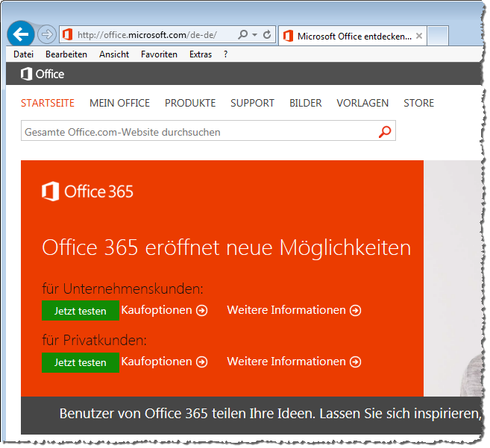Open the Ansicht menu
490x448 pixels.
click(114, 54)
